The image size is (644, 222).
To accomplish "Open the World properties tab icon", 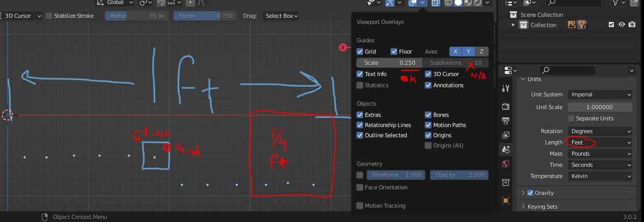I will [x=505, y=164].
